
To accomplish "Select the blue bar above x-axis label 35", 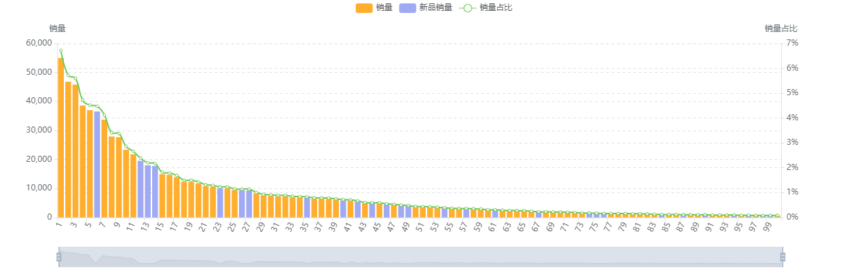I will [x=306, y=207].
